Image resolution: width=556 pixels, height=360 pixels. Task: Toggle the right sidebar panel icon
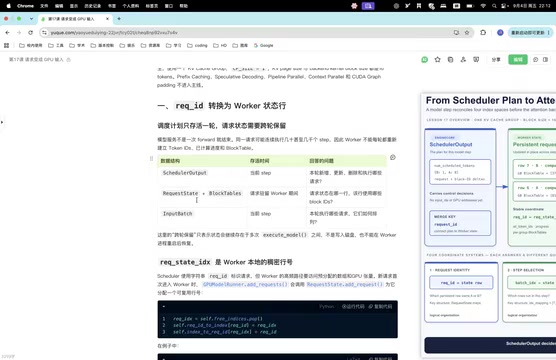point(545,60)
